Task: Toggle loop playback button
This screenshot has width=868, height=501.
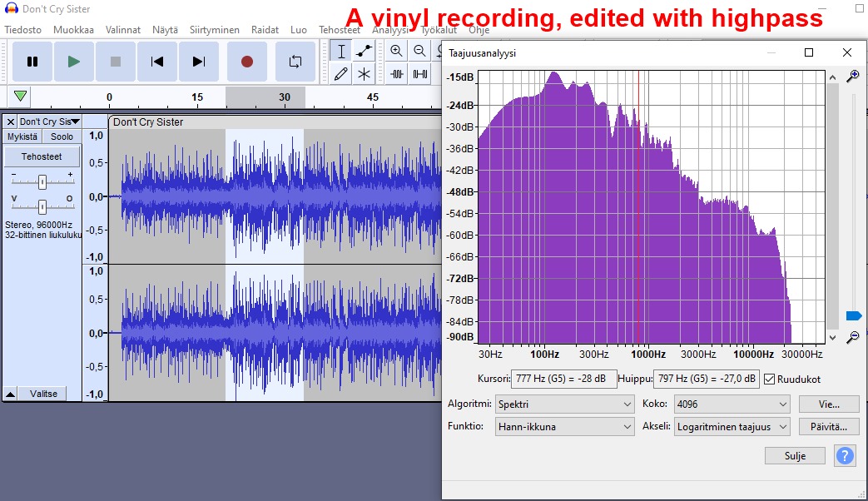Action: [x=295, y=62]
